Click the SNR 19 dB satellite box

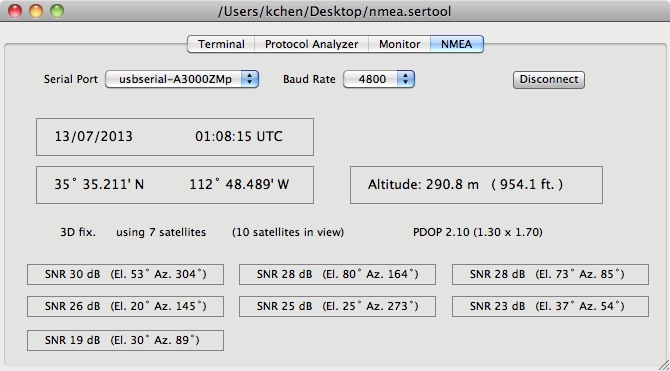point(125,340)
